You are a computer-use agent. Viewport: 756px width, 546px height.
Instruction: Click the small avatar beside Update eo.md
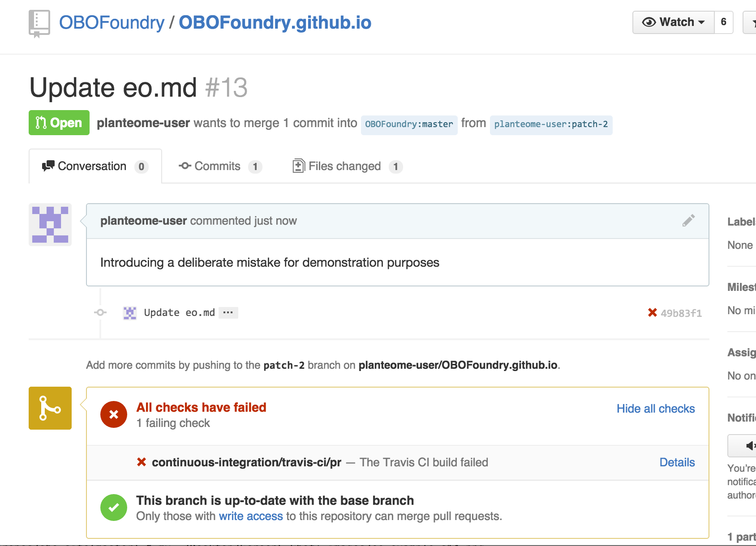pyautogui.click(x=130, y=313)
